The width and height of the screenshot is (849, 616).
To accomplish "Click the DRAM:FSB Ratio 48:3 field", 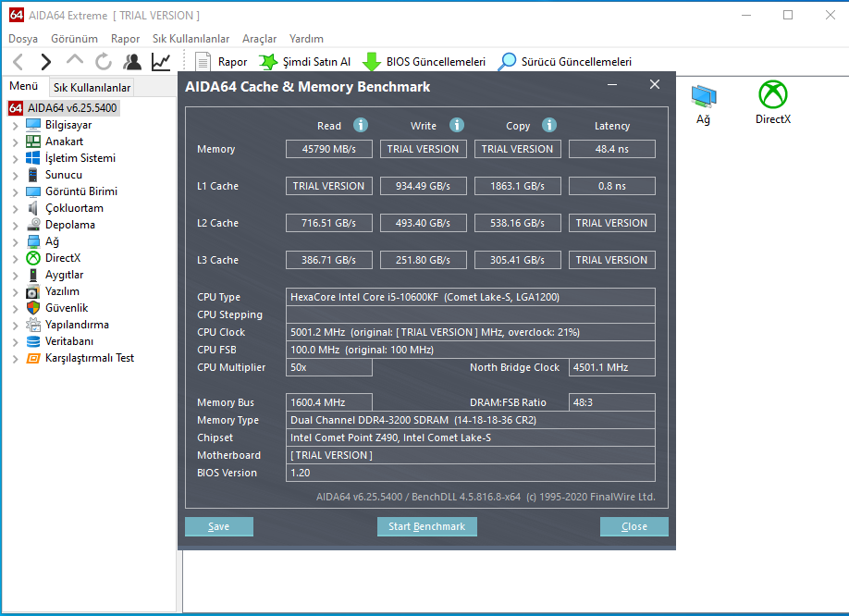I will click(x=612, y=402).
